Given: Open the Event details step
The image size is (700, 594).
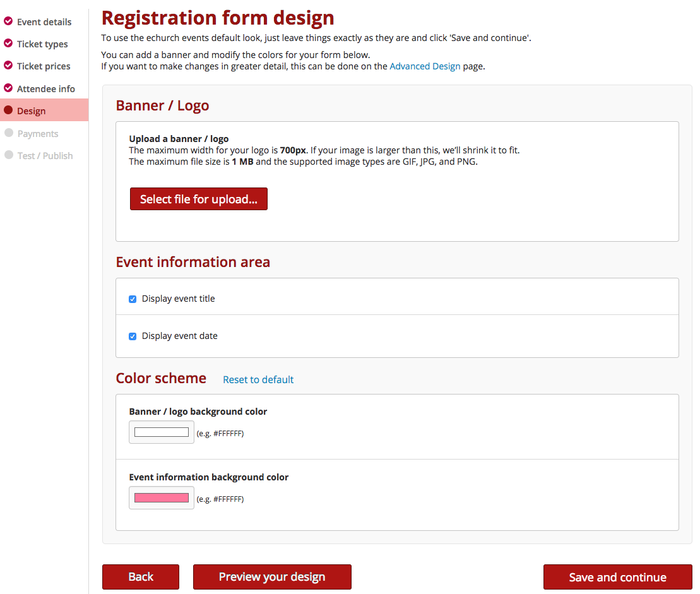Looking at the screenshot, I should click(44, 22).
